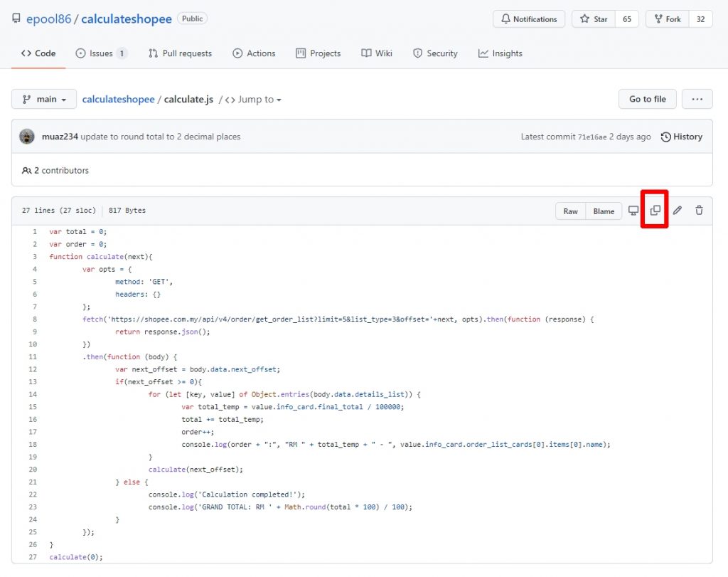Click the pencil edit file icon

point(678,211)
